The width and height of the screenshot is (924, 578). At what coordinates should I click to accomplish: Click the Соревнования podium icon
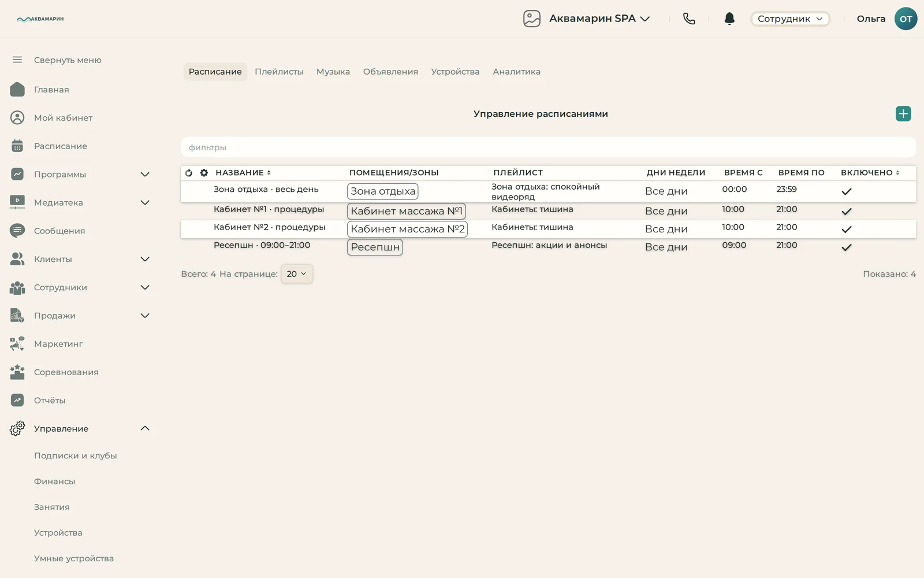pos(17,372)
